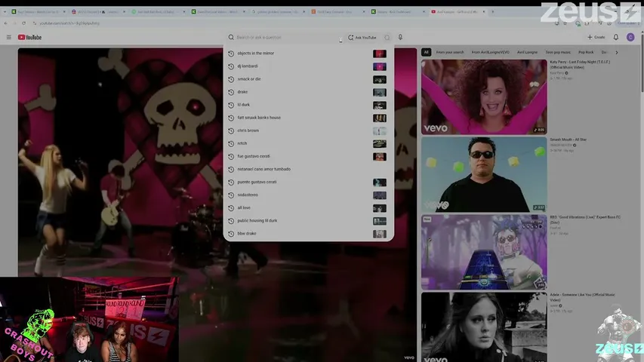Open the Katy Perry Last Friday Night title link
This screenshot has width=644, height=362.
pos(580,64)
